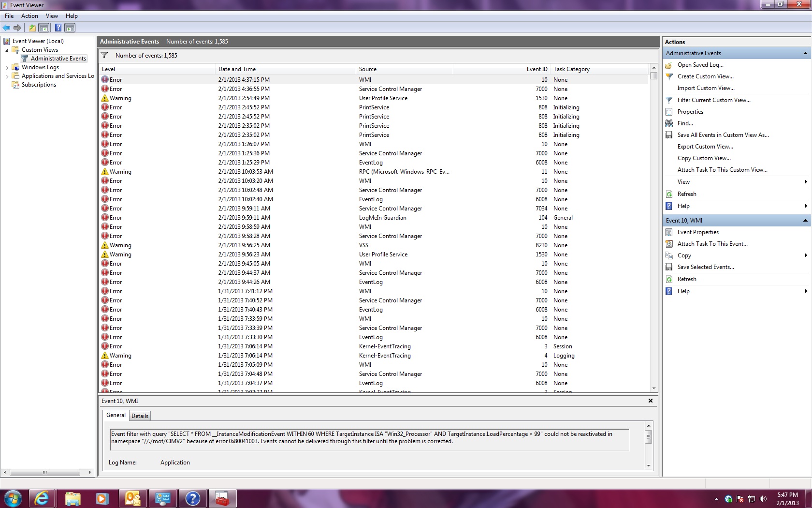Screen dimensions: 812x508
Task: Click the Find binoculars icon
Action: 669,123
